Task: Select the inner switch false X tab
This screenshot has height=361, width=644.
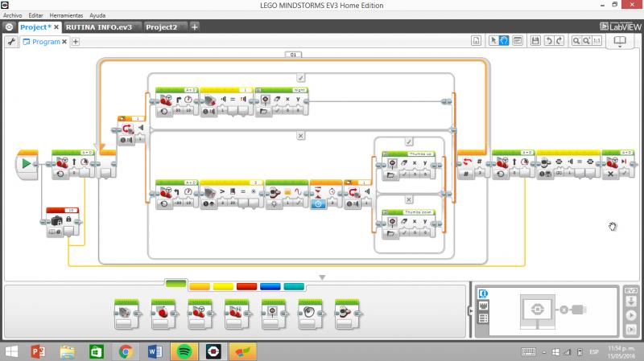Action: 409,199
